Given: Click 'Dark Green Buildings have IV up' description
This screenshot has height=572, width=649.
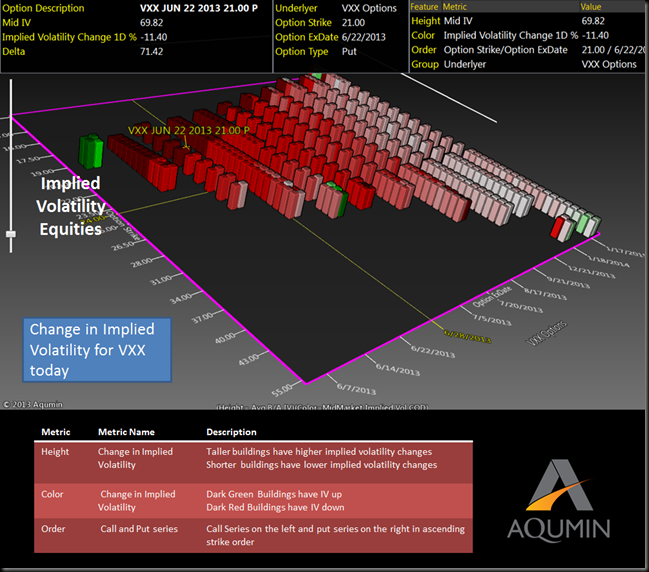Looking at the screenshot, I should (x=274, y=494).
